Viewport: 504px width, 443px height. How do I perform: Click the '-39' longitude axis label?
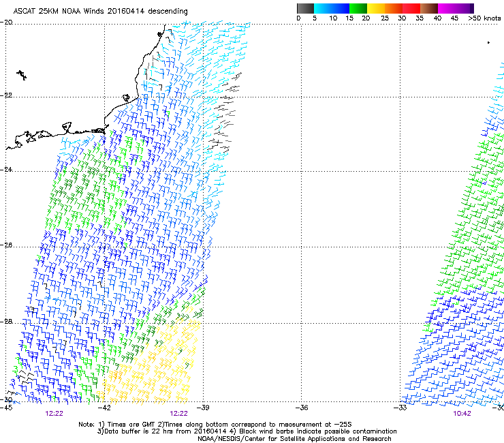[x=203, y=408]
